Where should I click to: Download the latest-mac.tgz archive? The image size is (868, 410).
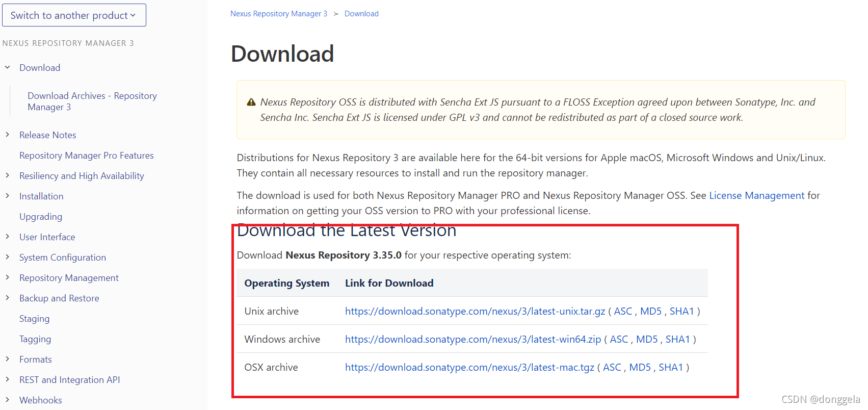(470, 367)
